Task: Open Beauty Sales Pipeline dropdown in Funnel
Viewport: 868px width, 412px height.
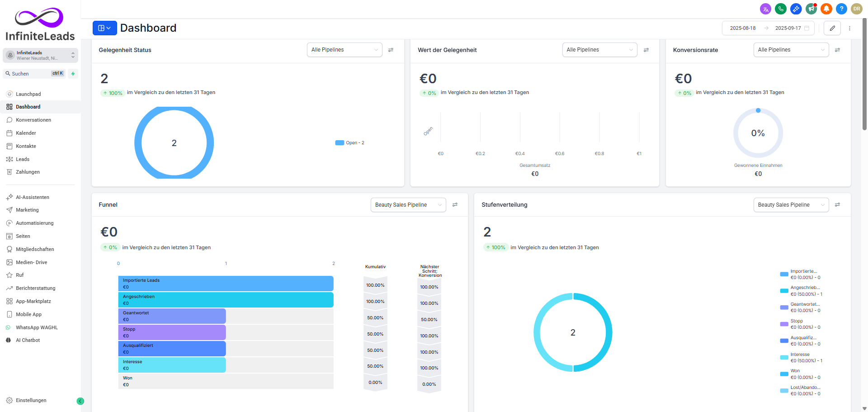Action: (x=408, y=205)
